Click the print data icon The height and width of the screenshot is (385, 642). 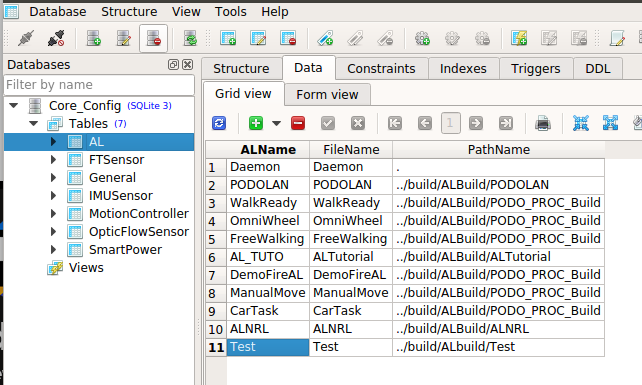543,123
